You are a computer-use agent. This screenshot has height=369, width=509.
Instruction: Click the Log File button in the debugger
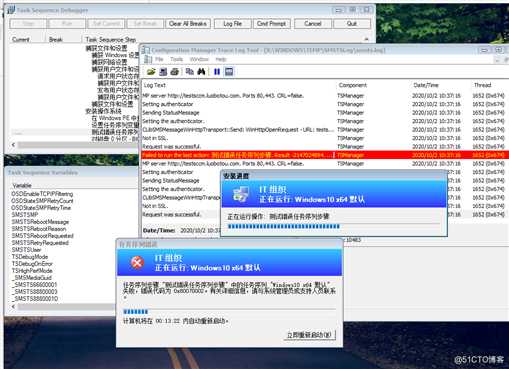point(232,24)
